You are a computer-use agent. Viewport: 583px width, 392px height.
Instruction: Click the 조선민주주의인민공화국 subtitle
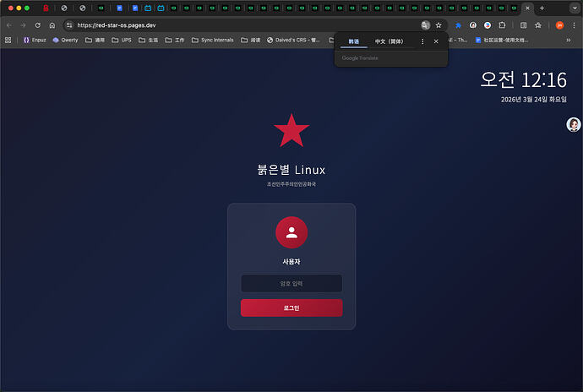tap(291, 184)
